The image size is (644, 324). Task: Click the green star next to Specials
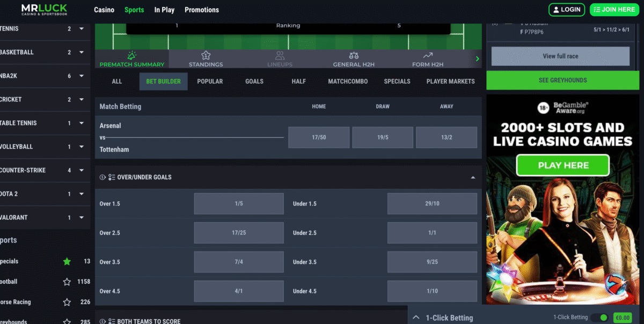coord(67,261)
